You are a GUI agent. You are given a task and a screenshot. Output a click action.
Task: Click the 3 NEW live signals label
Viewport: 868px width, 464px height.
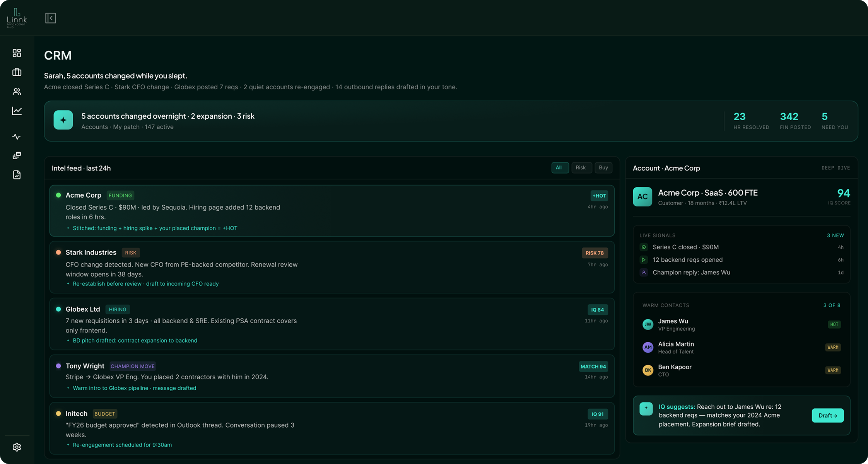tap(836, 235)
